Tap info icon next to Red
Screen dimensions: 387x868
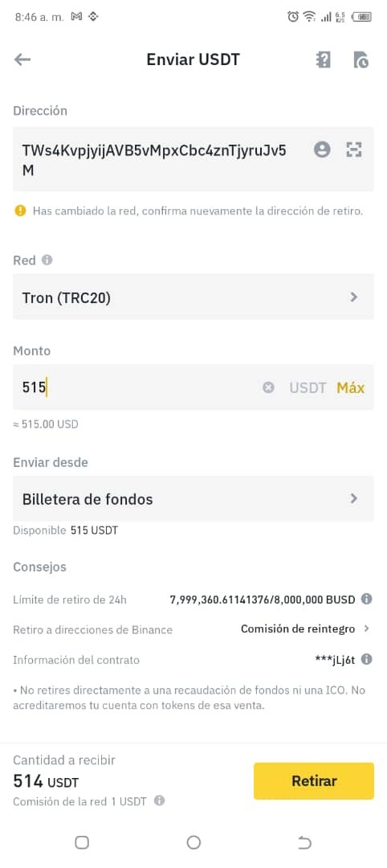pos(47,260)
